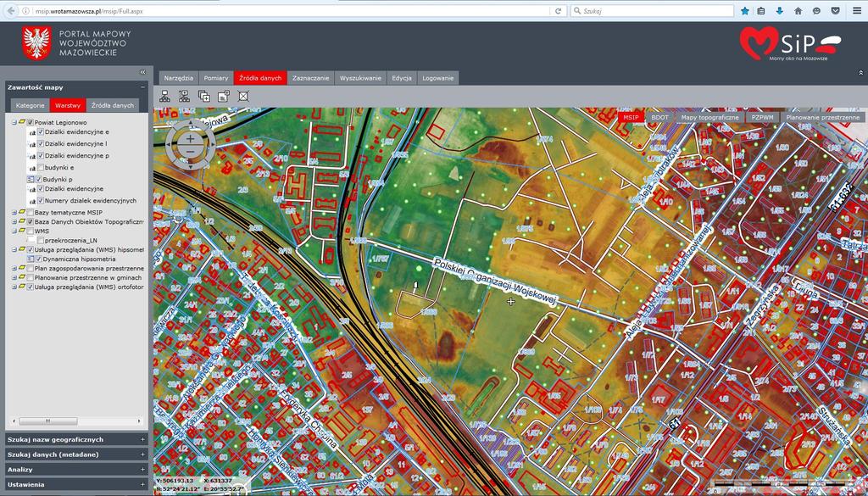The height and width of the screenshot is (496, 868).
Task: Expand the Ustawienia panel
Action: point(77,484)
